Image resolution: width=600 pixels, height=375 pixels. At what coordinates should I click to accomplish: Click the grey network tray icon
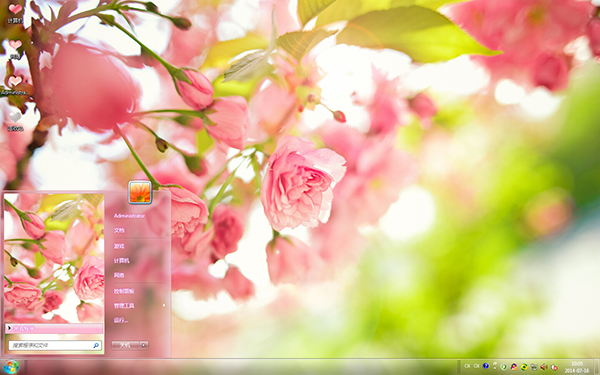(x=534, y=367)
